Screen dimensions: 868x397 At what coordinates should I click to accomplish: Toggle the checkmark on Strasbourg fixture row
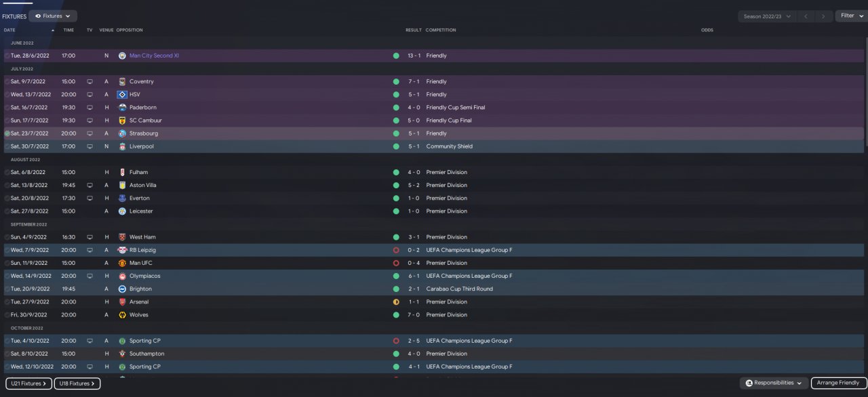pos(7,133)
